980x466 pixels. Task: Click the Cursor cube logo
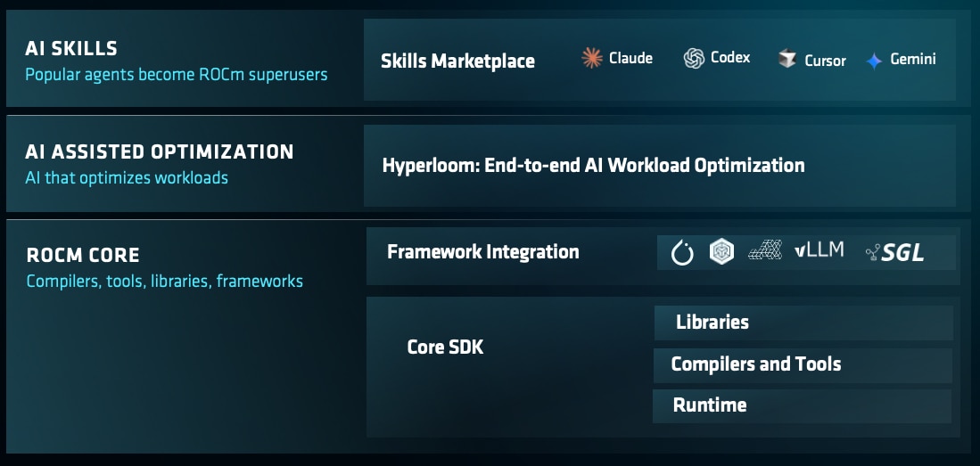[786, 60]
